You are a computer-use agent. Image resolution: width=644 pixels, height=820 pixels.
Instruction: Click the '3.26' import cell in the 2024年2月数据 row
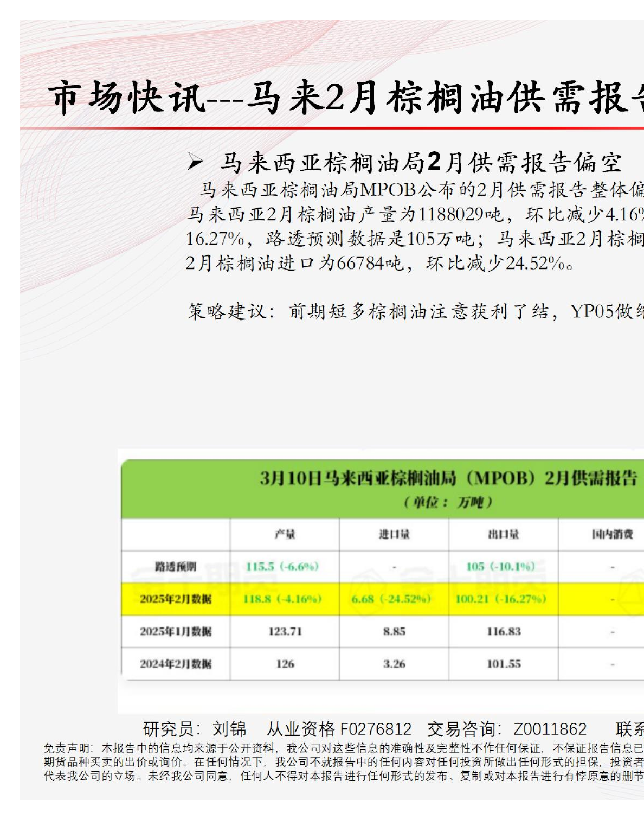(x=394, y=664)
